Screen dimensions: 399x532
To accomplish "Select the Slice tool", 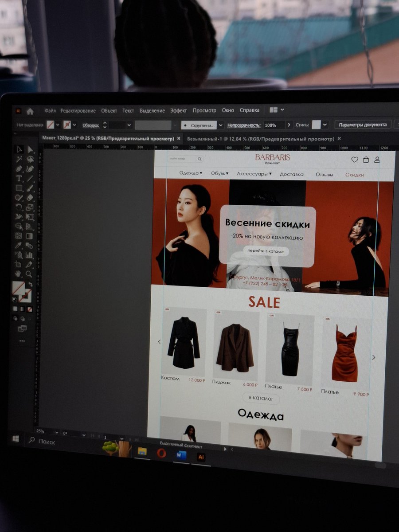I will click(x=28, y=265).
